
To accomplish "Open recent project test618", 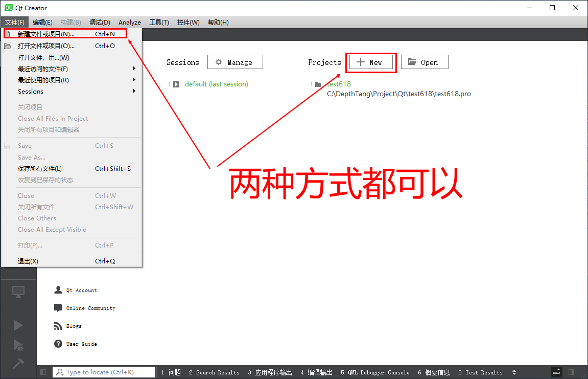I will 339,84.
